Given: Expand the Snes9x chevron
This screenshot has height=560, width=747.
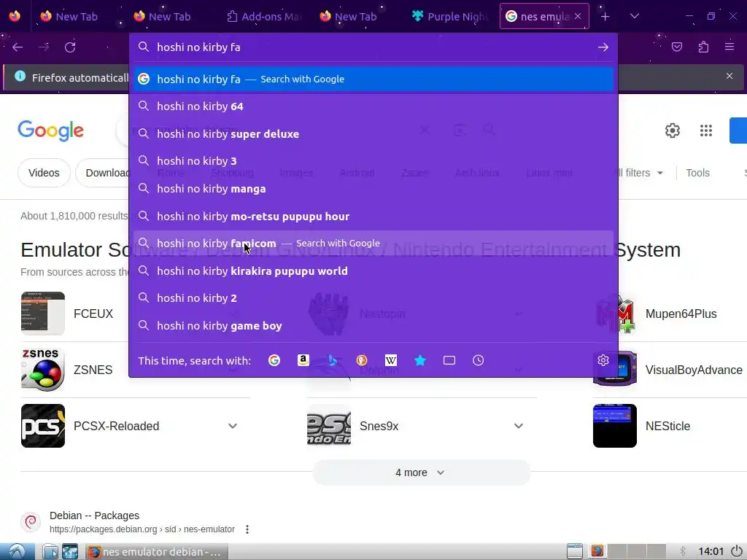Looking at the screenshot, I should click(519, 426).
